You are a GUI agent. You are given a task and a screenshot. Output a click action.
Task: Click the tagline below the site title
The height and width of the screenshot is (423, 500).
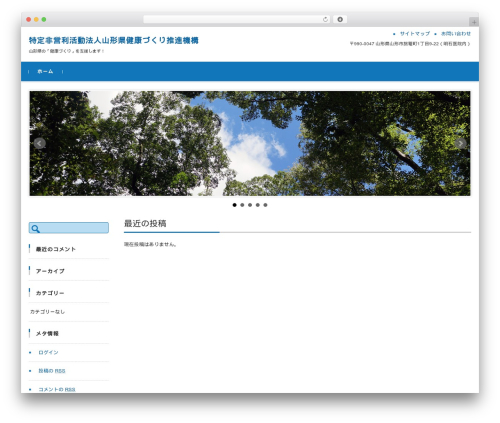[x=67, y=51]
